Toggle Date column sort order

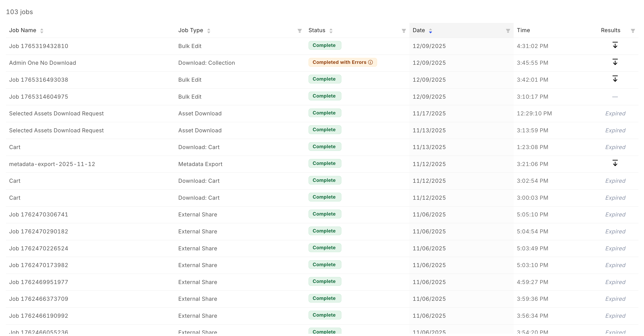[x=430, y=31]
